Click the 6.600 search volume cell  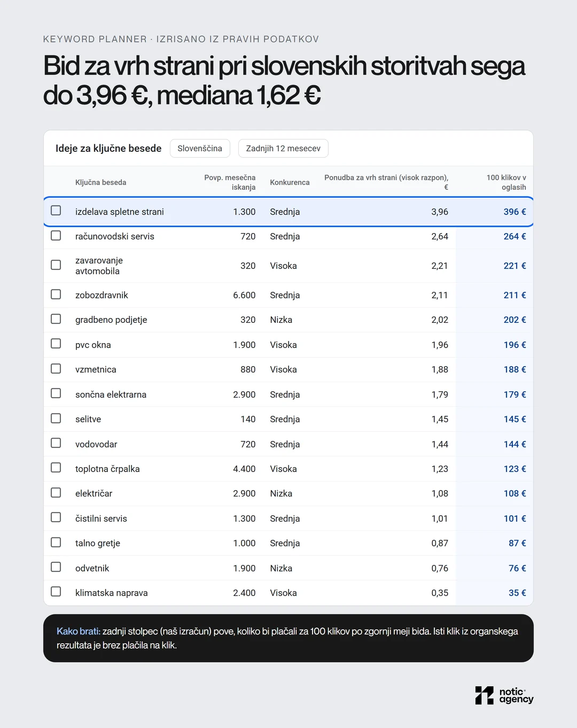(244, 295)
